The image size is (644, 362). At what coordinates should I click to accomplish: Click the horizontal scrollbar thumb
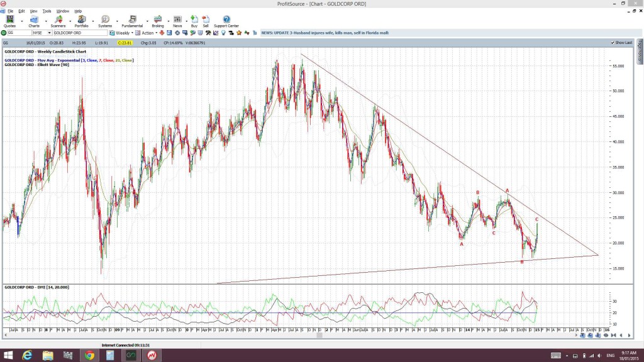[x=319, y=336]
